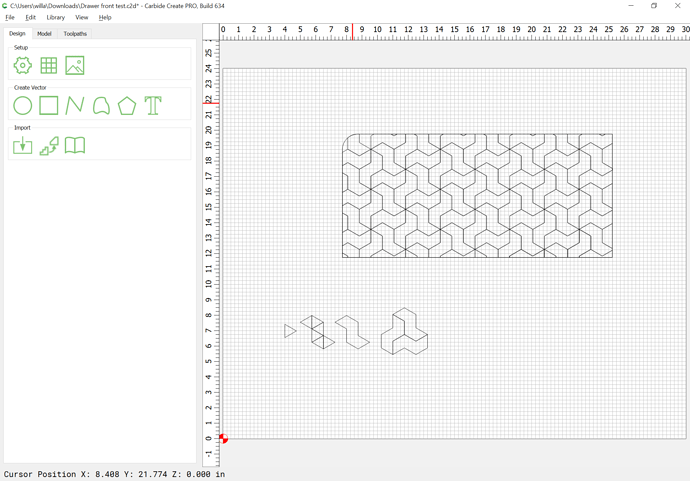Open the Help menu

[105, 17]
